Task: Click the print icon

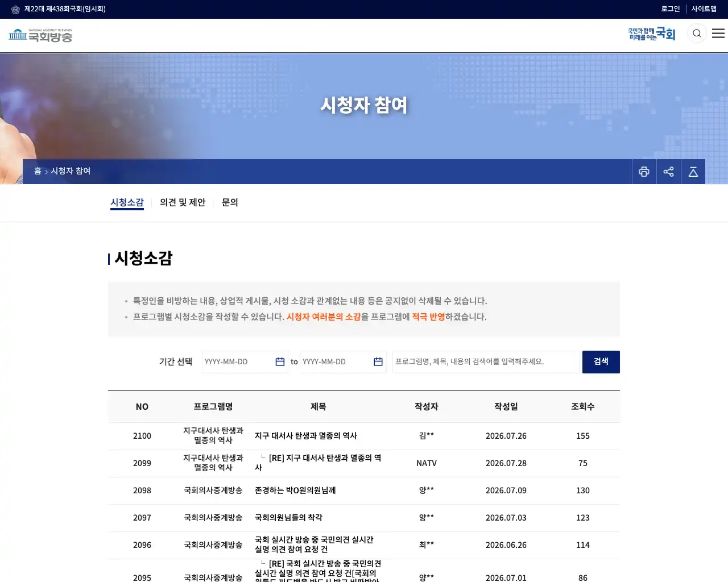Action: tap(644, 172)
